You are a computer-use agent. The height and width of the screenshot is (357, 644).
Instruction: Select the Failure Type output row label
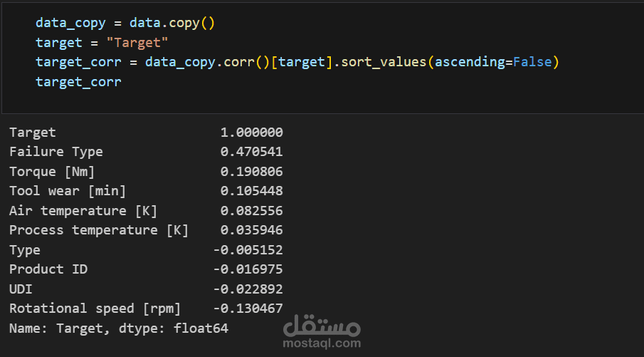[56, 152]
